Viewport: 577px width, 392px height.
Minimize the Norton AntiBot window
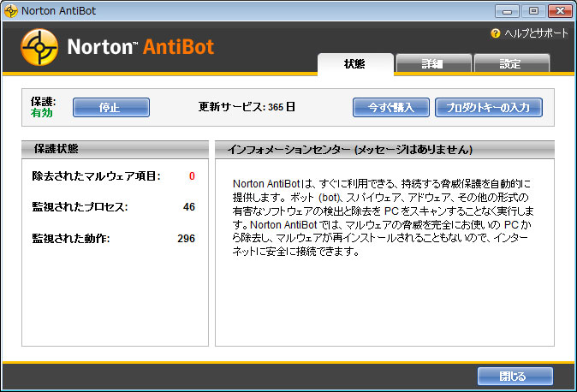click(507, 11)
